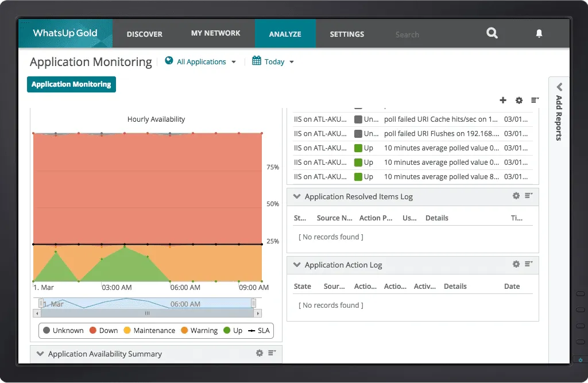Click the notifications bell icon
This screenshot has height=383, width=588.
pyautogui.click(x=539, y=33)
